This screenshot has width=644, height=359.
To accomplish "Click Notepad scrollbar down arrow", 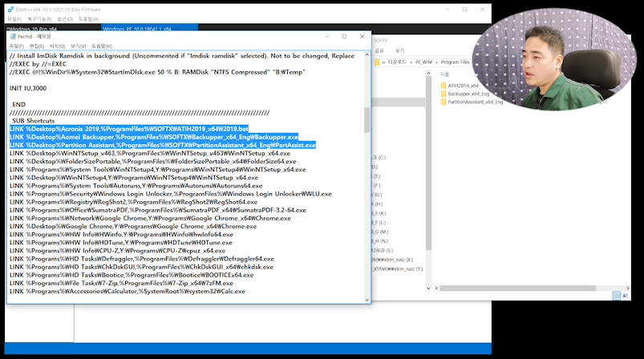I will [x=367, y=300].
